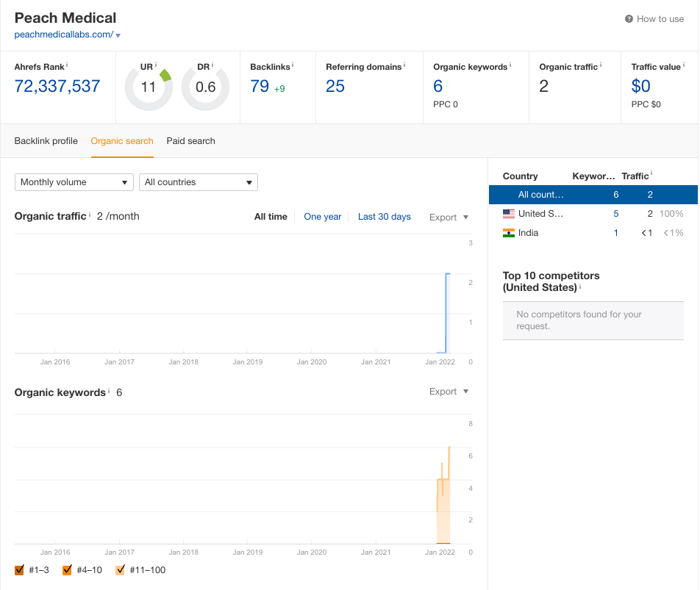Click the +9 backlinks change indicator

point(279,89)
